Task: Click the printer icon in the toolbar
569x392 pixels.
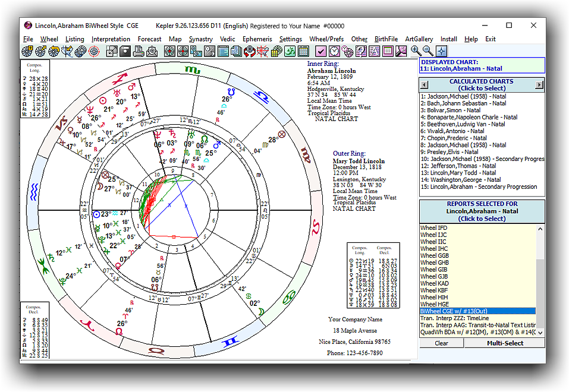Action: (x=138, y=52)
